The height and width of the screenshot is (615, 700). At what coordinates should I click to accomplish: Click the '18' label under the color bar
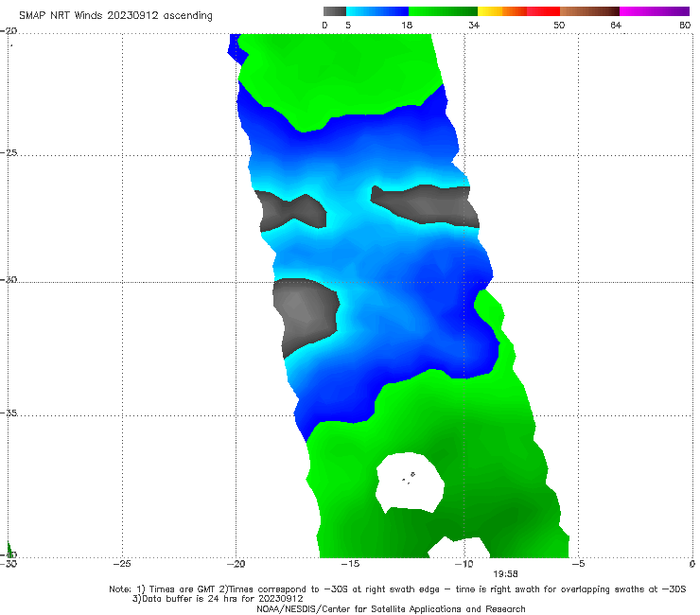[407, 25]
